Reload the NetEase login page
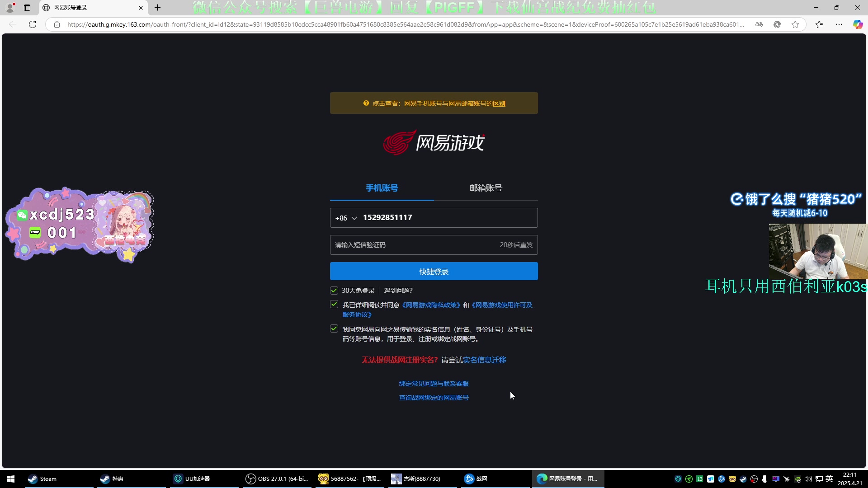868x488 pixels. [33, 24]
